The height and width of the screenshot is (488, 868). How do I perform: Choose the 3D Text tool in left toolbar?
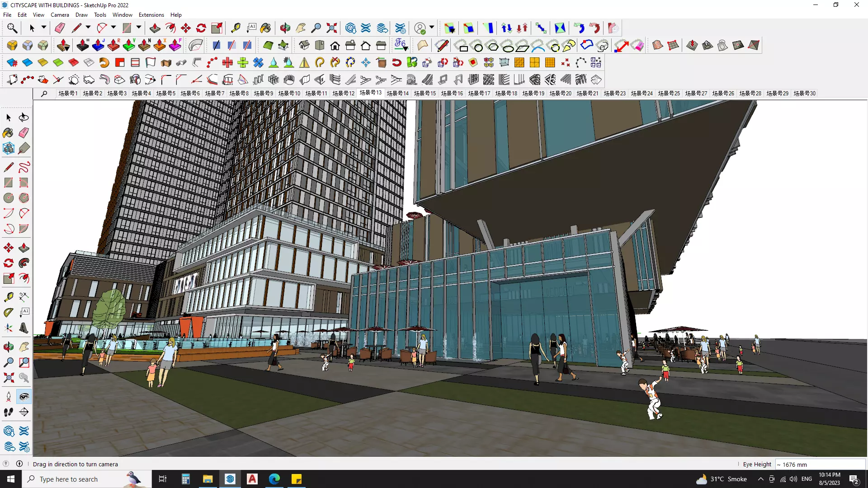tap(24, 328)
